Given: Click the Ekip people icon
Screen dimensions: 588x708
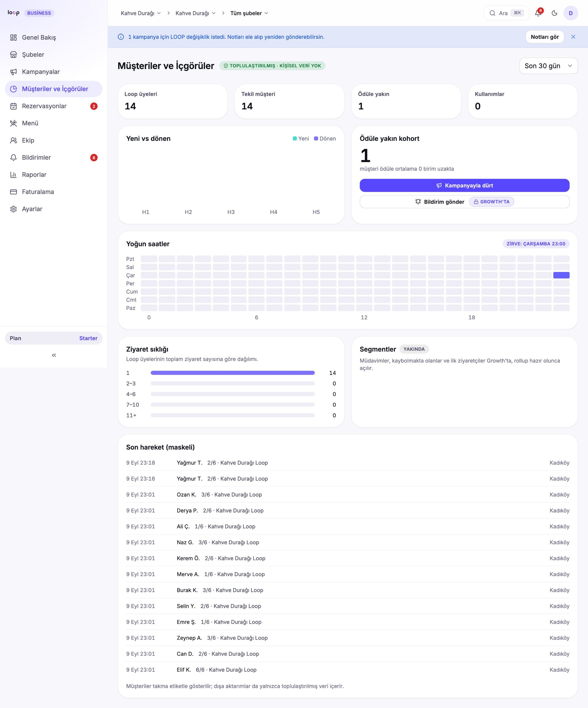Looking at the screenshot, I should [14, 141].
